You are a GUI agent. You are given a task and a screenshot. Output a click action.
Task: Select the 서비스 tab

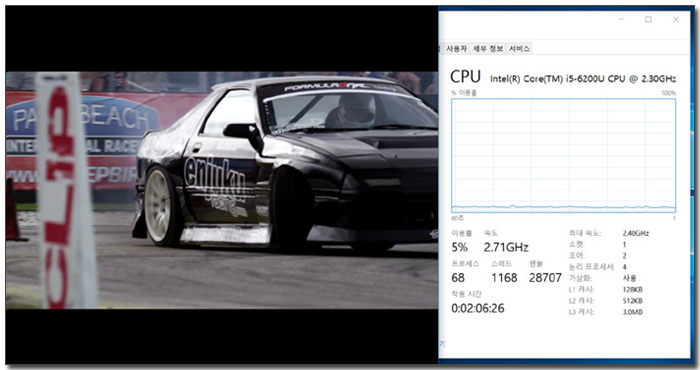[519, 49]
